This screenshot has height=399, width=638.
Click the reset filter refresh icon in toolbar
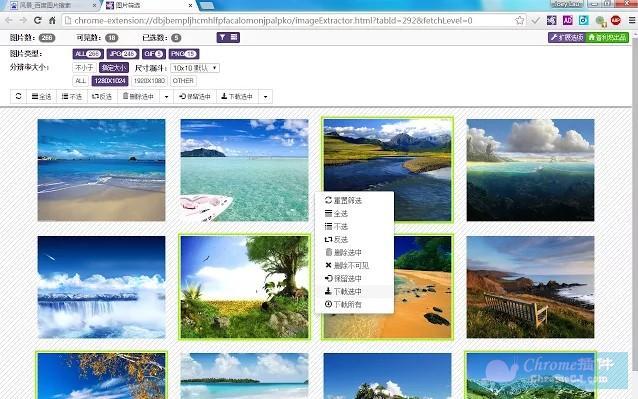pyautogui.click(x=18, y=97)
